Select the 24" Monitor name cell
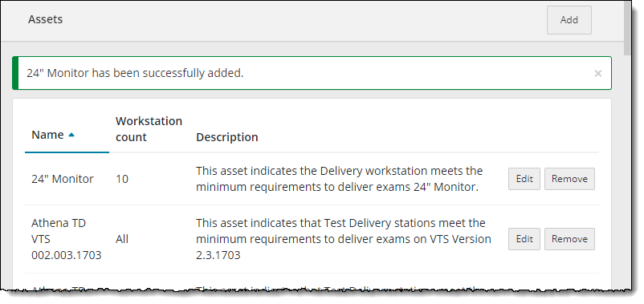 (x=63, y=179)
